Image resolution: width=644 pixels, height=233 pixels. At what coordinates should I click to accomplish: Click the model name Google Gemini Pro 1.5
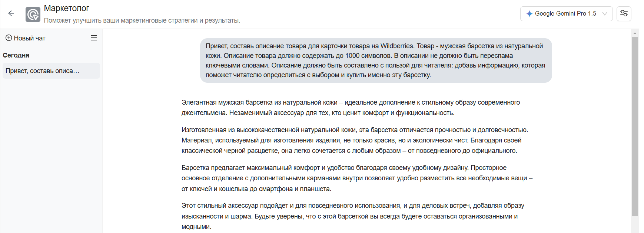pyautogui.click(x=567, y=13)
